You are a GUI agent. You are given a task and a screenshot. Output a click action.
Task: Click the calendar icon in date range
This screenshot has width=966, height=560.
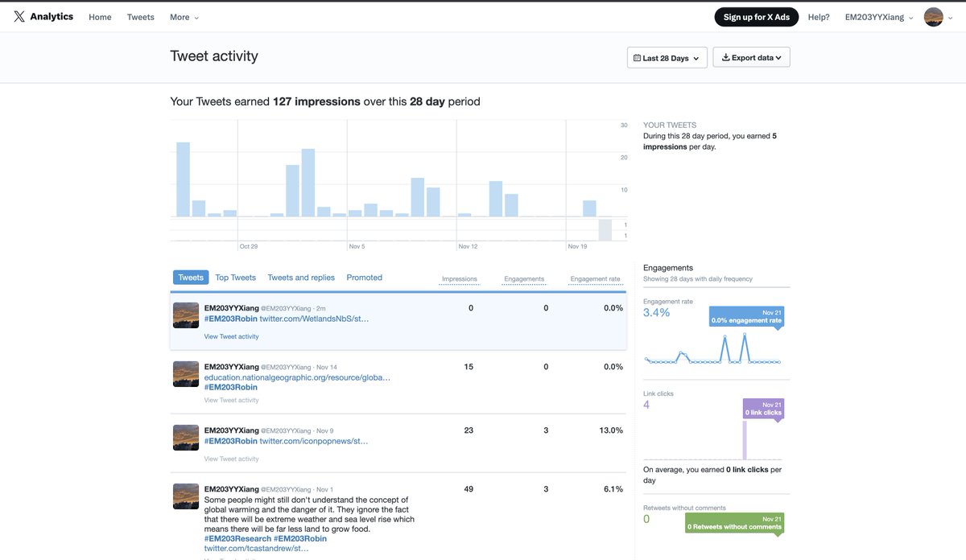tap(638, 58)
